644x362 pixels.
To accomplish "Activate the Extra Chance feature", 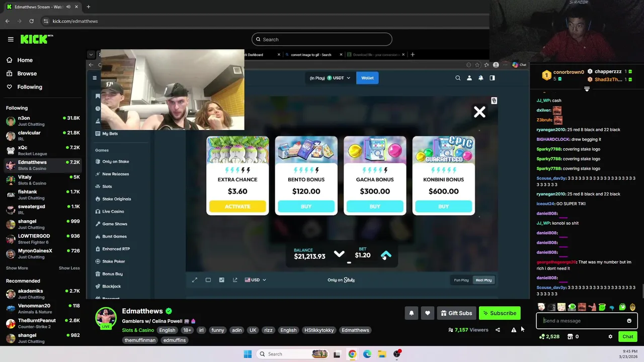I will tap(237, 206).
